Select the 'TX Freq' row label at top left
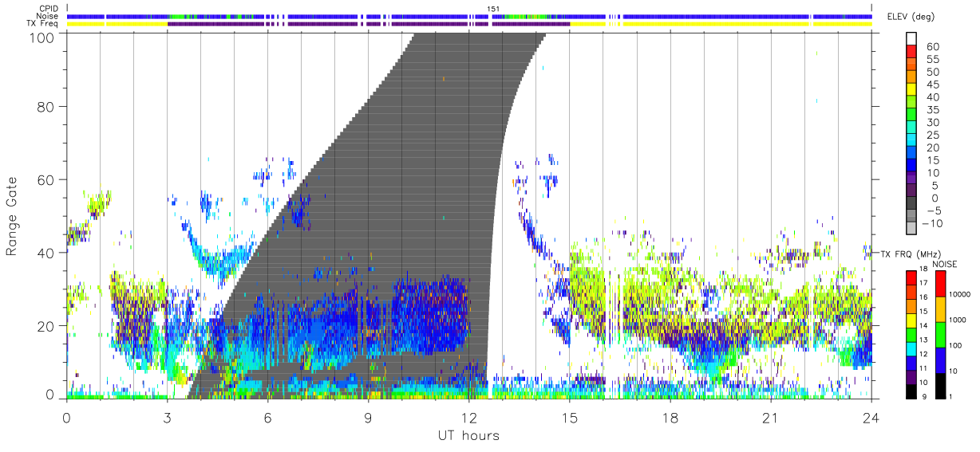 [x=42, y=24]
